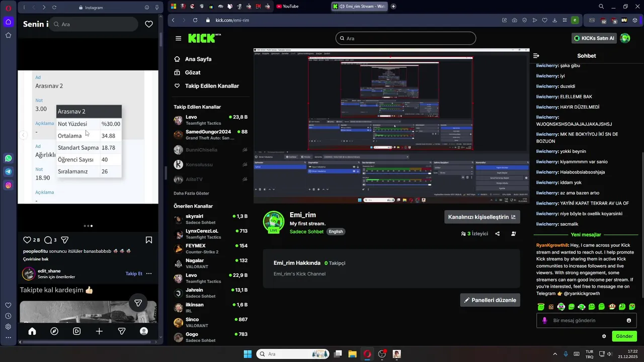Click the browser downloads icon
The height and width of the screenshot is (362, 644).
[554, 20]
